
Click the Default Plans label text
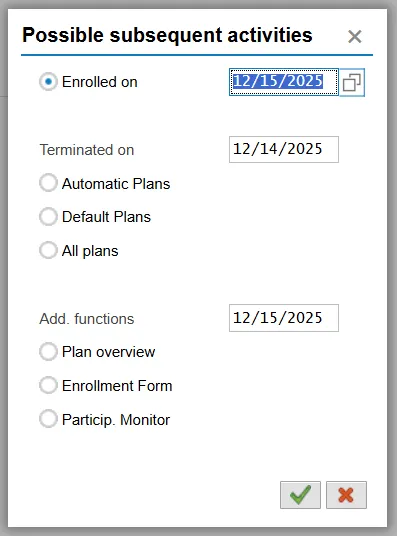106,217
